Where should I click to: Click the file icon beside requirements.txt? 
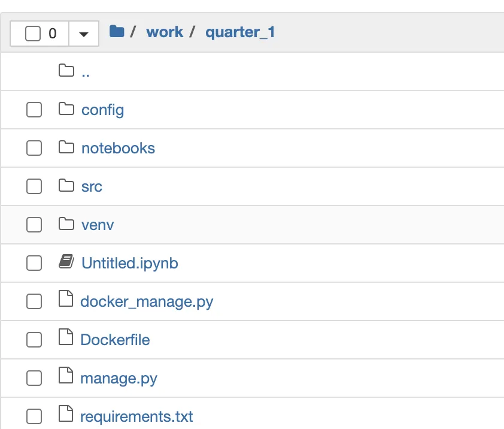click(65, 415)
